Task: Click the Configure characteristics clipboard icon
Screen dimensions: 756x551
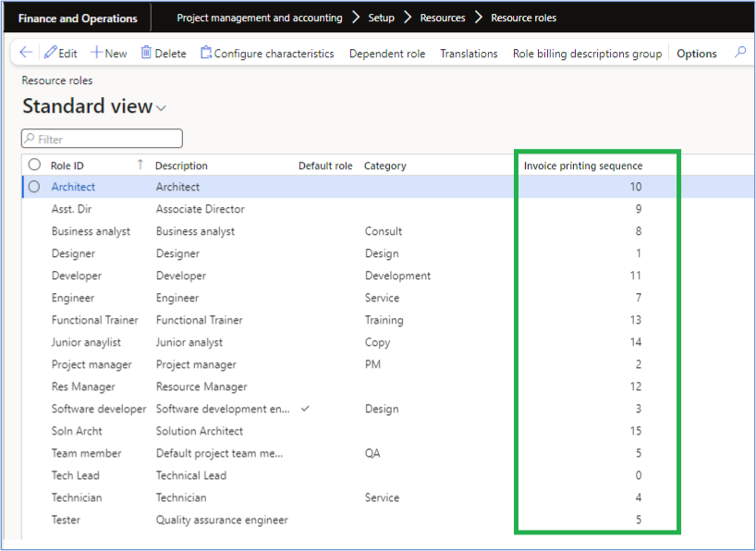Action: [x=206, y=53]
